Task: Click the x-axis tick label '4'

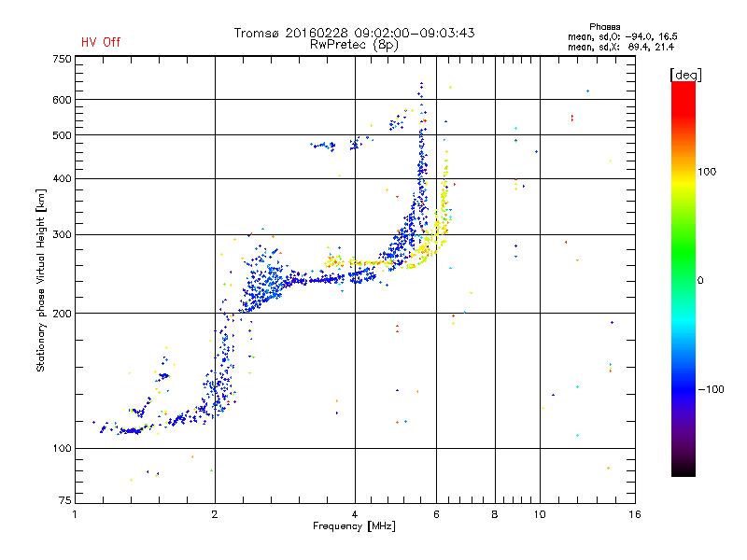Action: click(355, 514)
